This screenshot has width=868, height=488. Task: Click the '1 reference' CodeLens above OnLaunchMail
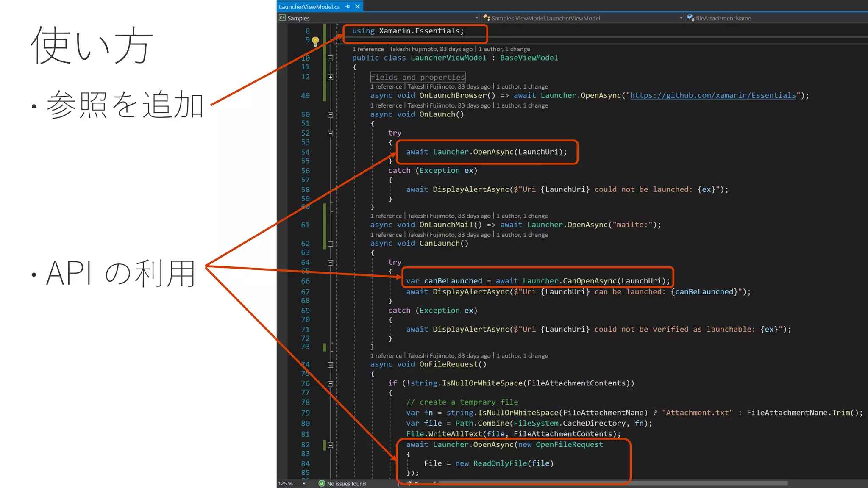coord(386,216)
